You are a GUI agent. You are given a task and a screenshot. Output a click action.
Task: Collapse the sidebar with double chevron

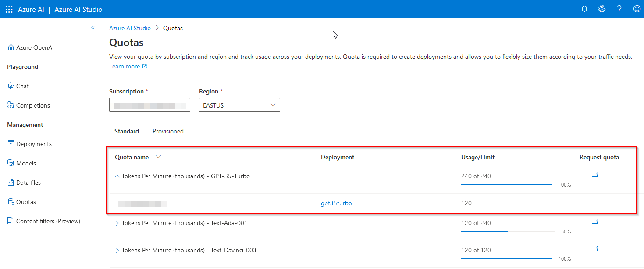click(x=93, y=28)
